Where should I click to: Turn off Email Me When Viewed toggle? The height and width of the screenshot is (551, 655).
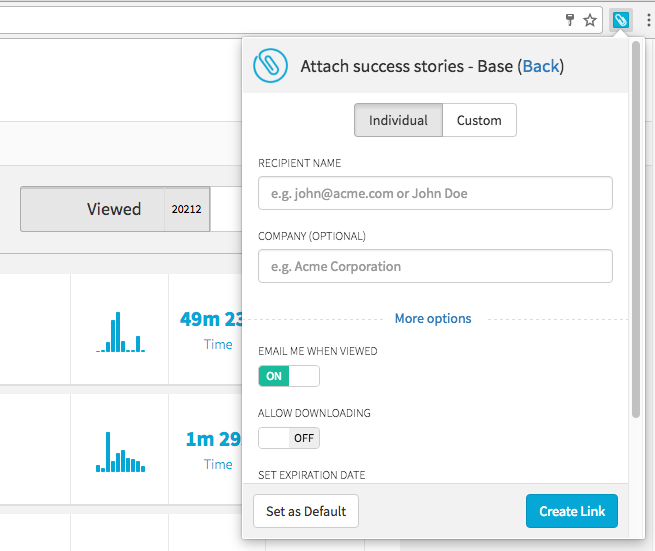(289, 376)
